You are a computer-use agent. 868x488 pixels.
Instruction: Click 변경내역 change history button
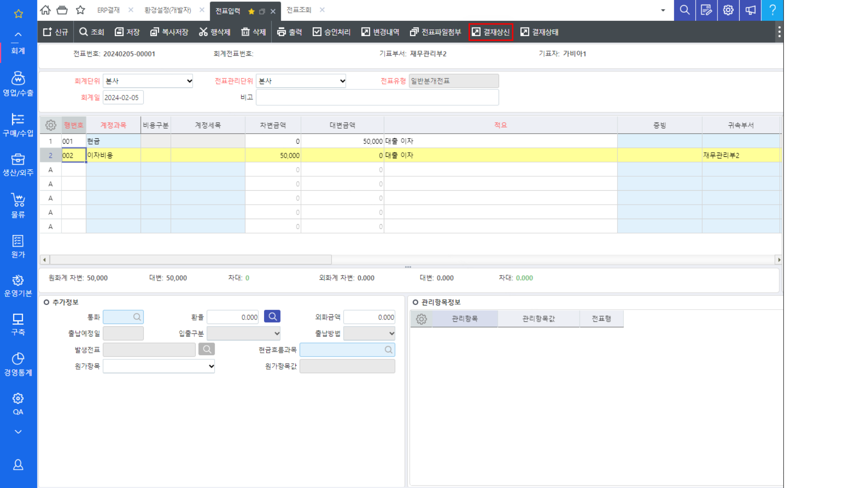[x=380, y=32]
